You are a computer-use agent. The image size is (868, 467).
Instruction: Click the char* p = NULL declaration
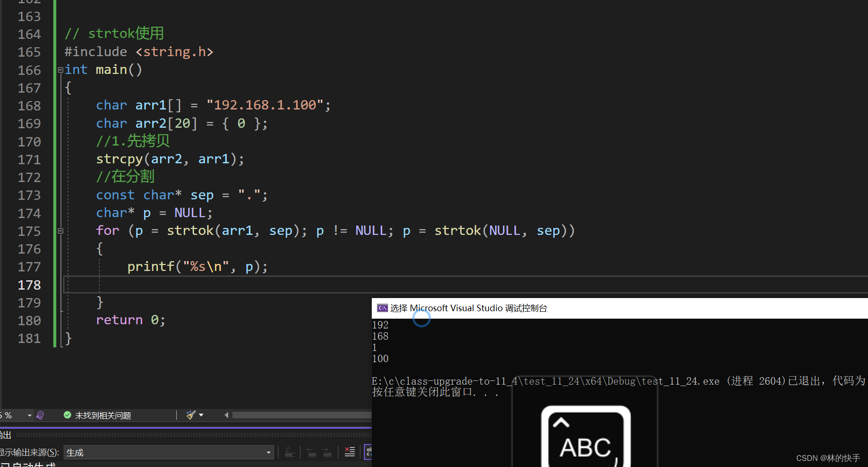(154, 213)
